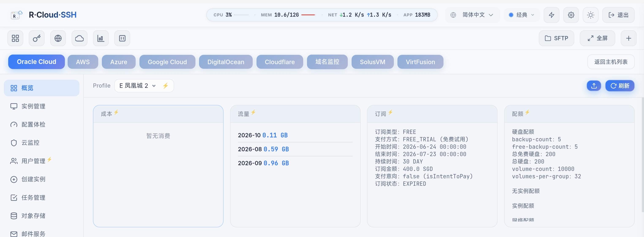
Task: Switch to the AWS tab
Action: pyautogui.click(x=83, y=62)
